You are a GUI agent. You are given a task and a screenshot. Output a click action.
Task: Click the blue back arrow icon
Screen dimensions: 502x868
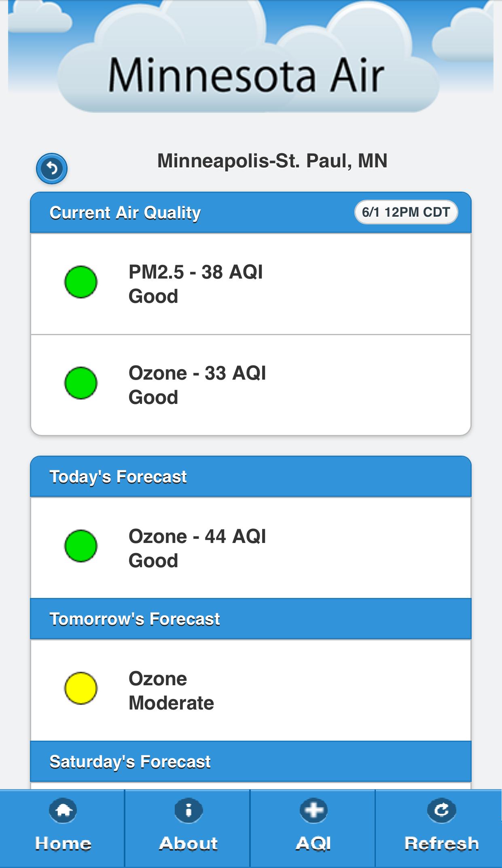click(x=52, y=168)
